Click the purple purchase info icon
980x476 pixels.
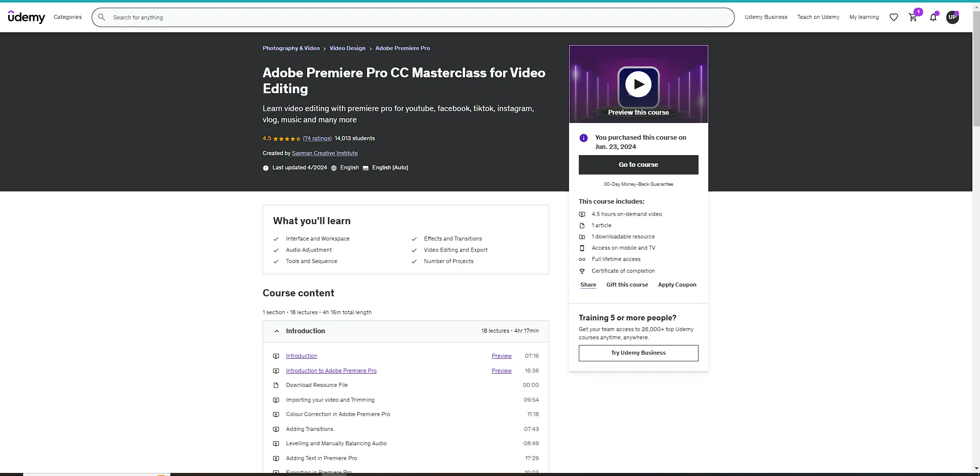point(583,138)
